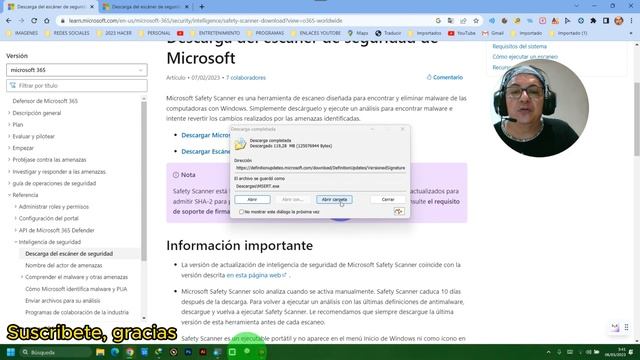Image resolution: width=640 pixels, height=360 pixels.
Task: Select 'Defensor de Microsoft 365'
Action: coord(45,101)
